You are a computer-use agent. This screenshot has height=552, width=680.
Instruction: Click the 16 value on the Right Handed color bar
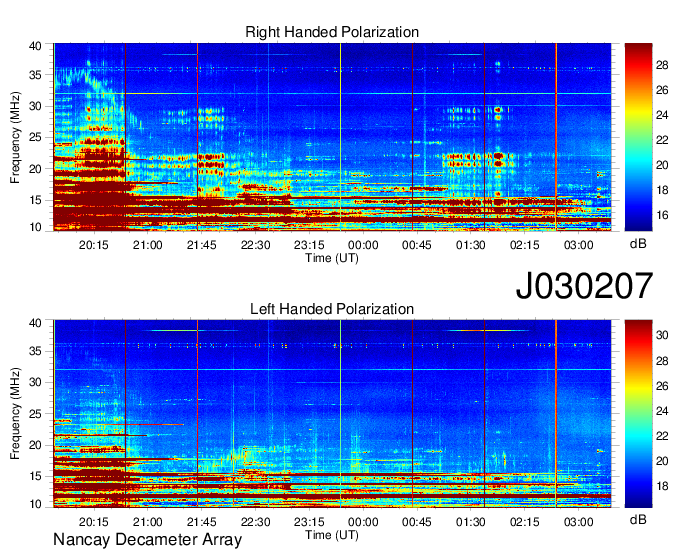tap(662, 215)
